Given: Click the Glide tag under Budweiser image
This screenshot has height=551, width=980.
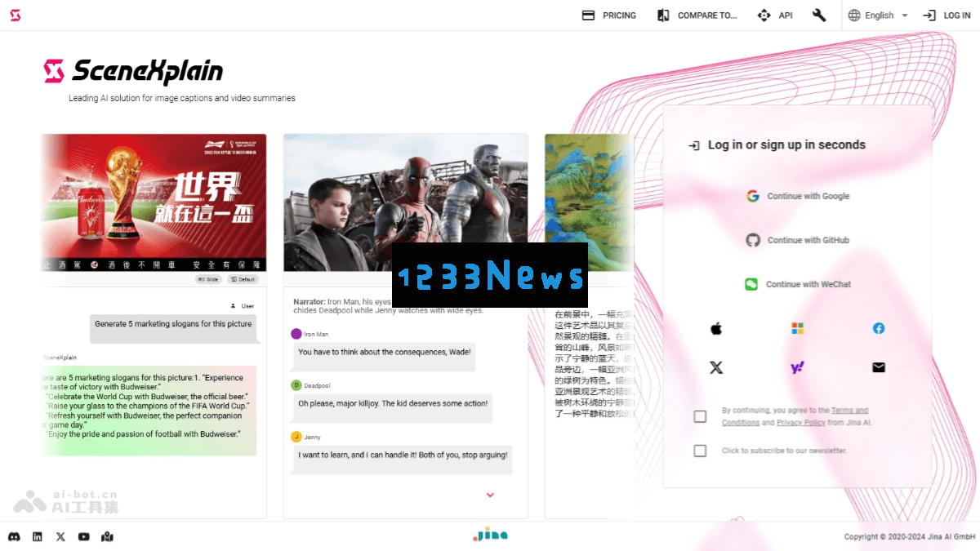Looking at the screenshot, I should click(208, 279).
